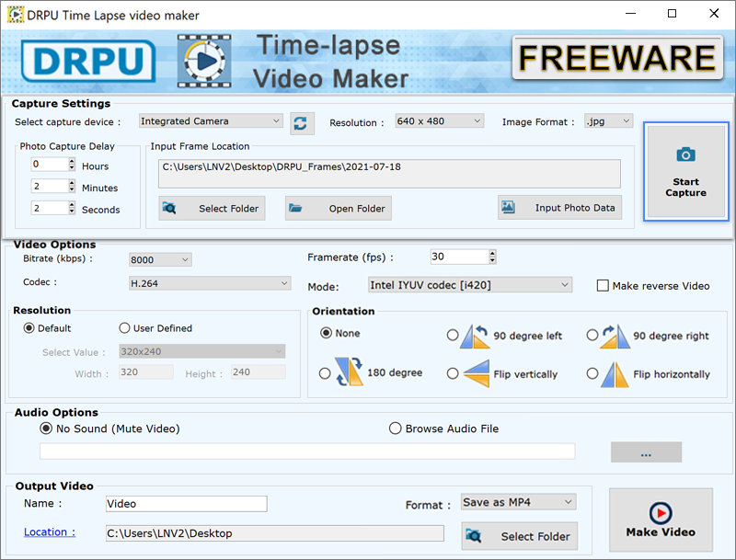Select the 90 degree right radio button
Screen dimensions: 736x560
point(592,335)
